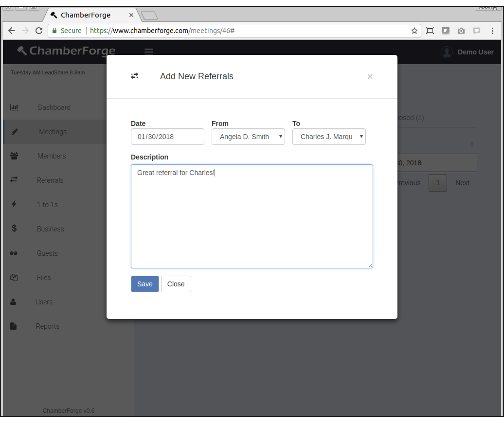Open the Guests glasses icon

(x=13, y=253)
